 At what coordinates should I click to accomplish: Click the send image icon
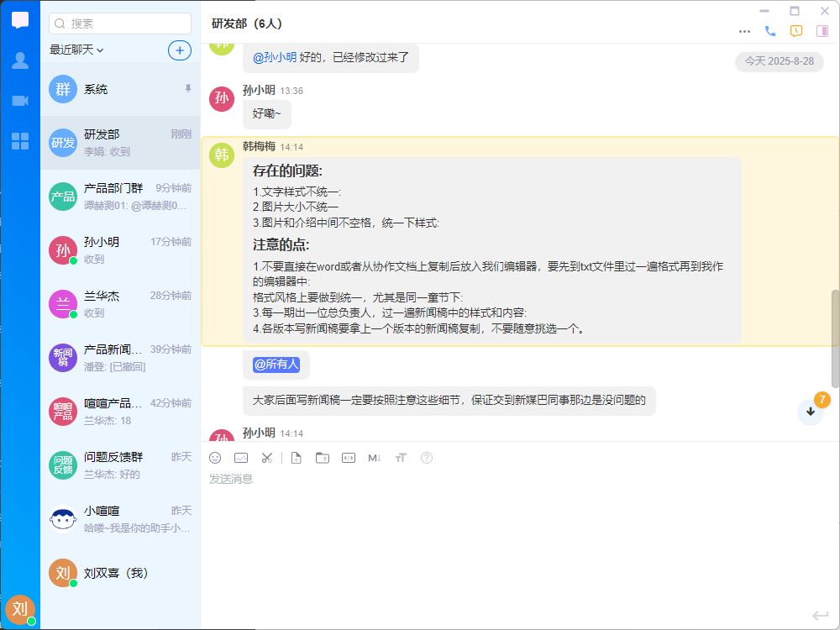241,458
